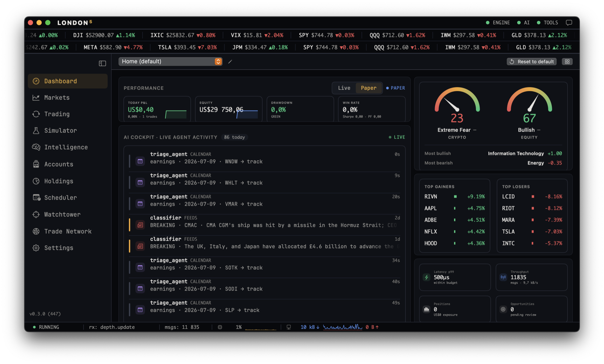
Task: Click the Markets chart icon in sidebar
Action: (36, 98)
